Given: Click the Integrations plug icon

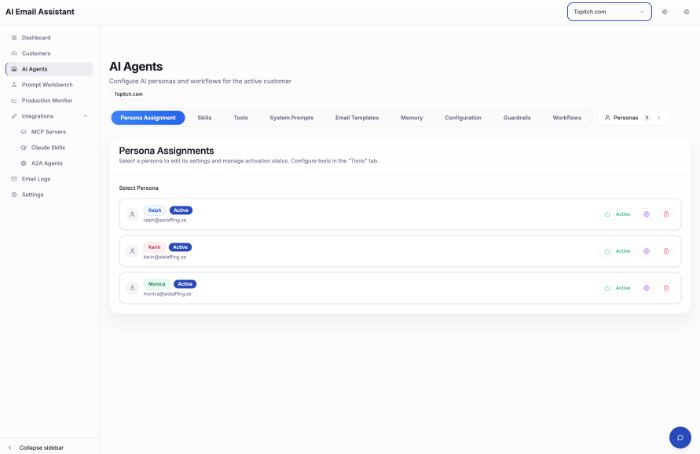Looking at the screenshot, I should tap(14, 116).
